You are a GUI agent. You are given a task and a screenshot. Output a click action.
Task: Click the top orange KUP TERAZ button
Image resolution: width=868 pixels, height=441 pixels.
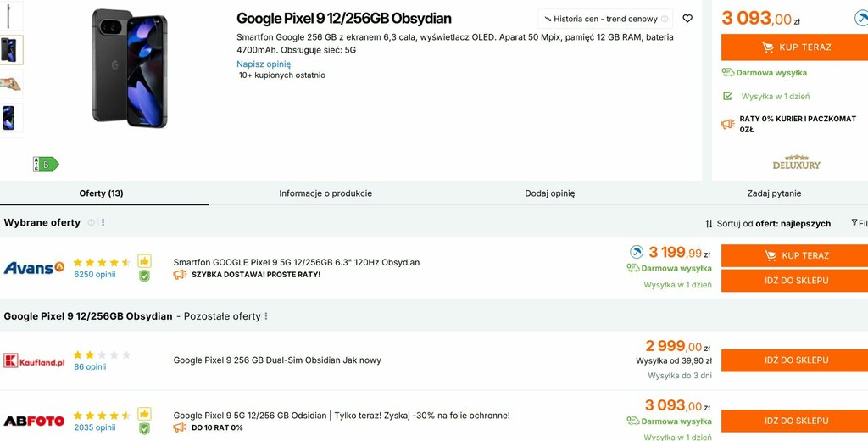[x=794, y=47]
